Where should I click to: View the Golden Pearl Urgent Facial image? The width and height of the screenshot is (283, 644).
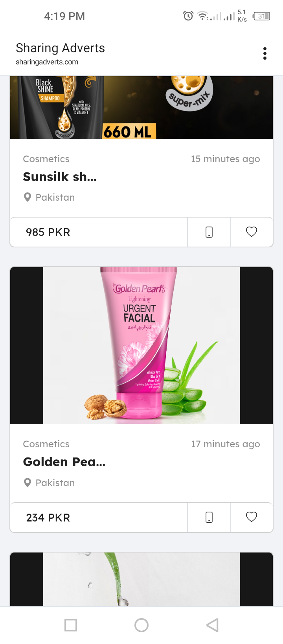tap(141, 346)
